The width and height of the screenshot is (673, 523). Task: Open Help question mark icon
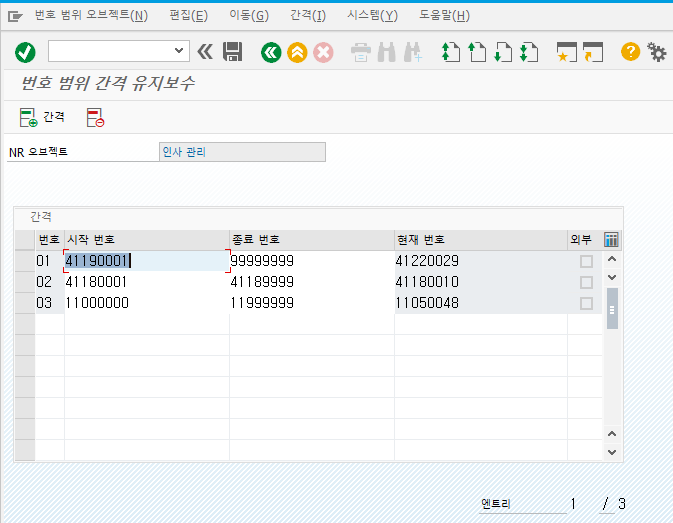(x=630, y=52)
